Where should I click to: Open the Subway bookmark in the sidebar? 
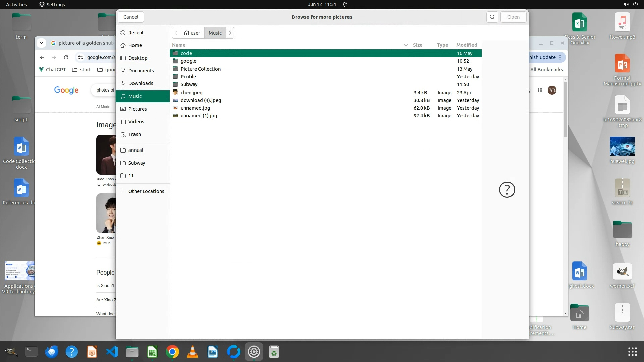coord(137,163)
